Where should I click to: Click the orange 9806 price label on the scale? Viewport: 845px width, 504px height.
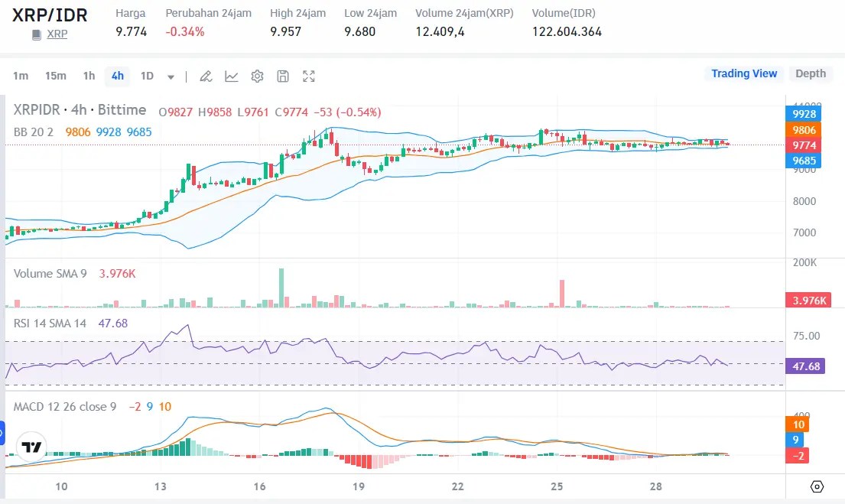click(803, 130)
